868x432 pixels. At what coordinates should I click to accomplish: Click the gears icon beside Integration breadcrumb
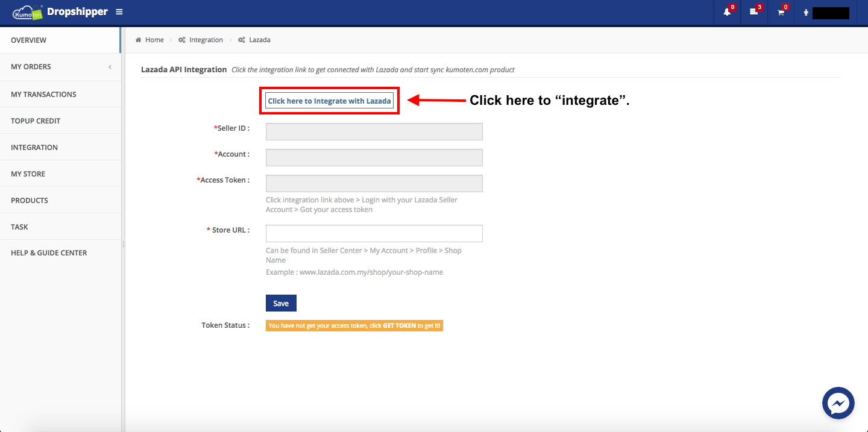(x=182, y=40)
